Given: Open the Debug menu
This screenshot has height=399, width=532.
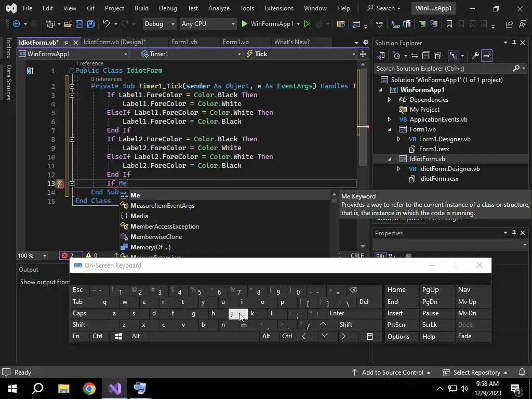Looking at the screenshot, I should tap(168, 8).
